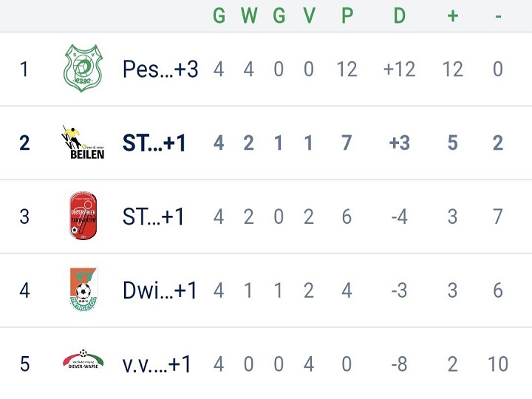Select the VV Dwingeloo club badge

point(83,290)
